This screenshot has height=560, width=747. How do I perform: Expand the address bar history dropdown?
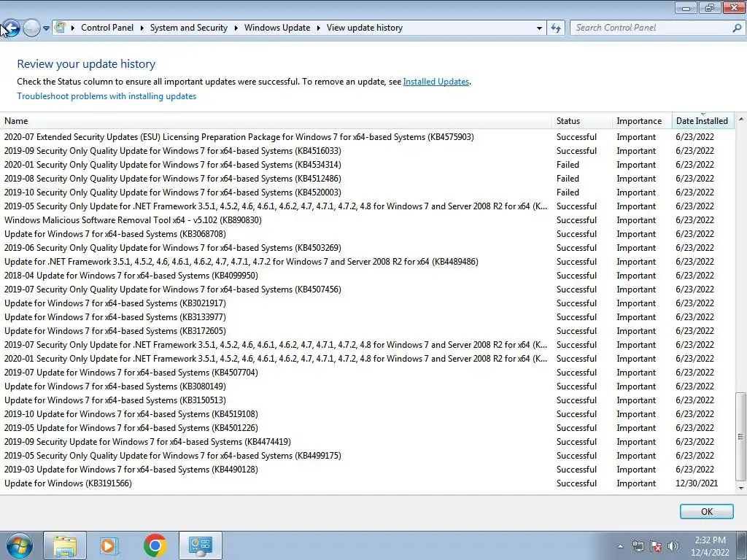[x=539, y=28]
